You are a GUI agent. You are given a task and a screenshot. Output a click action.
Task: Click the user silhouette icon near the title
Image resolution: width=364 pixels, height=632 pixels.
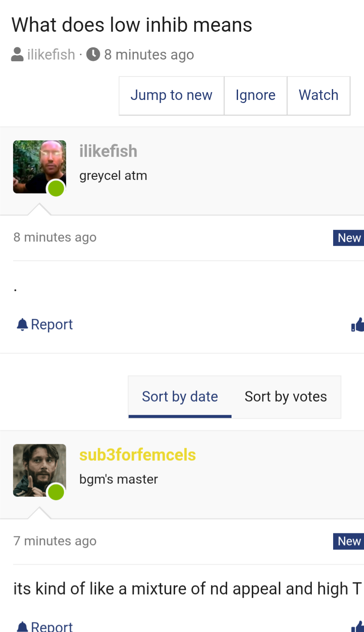pos(17,54)
